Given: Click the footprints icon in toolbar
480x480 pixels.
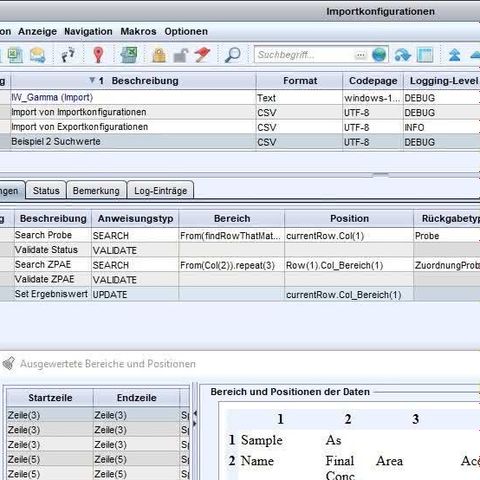Looking at the screenshot, I should pos(68,55).
